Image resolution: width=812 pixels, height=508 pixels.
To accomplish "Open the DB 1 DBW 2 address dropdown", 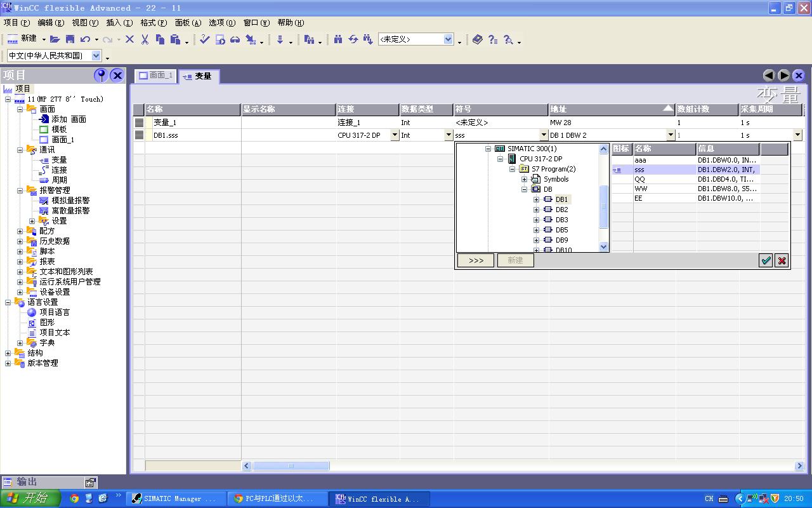I will pos(671,135).
